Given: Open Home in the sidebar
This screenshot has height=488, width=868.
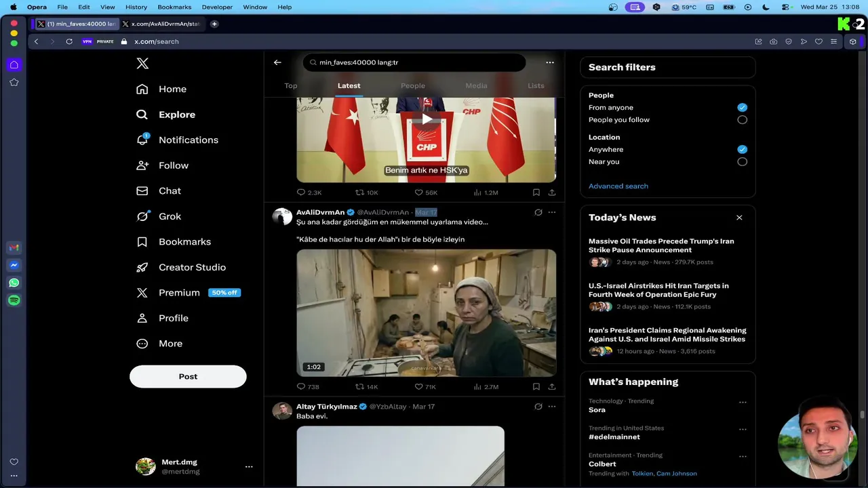Looking at the screenshot, I should tap(161, 89).
